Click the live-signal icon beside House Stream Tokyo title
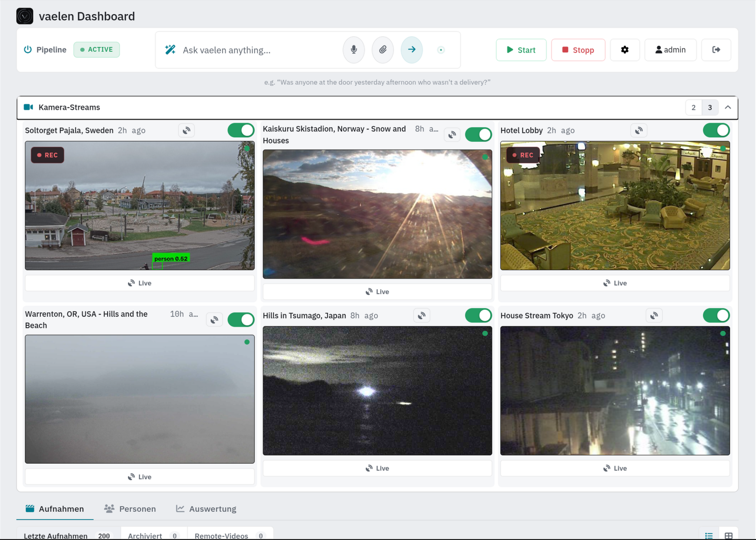The height and width of the screenshot is (540, 756). coord(654,316)
